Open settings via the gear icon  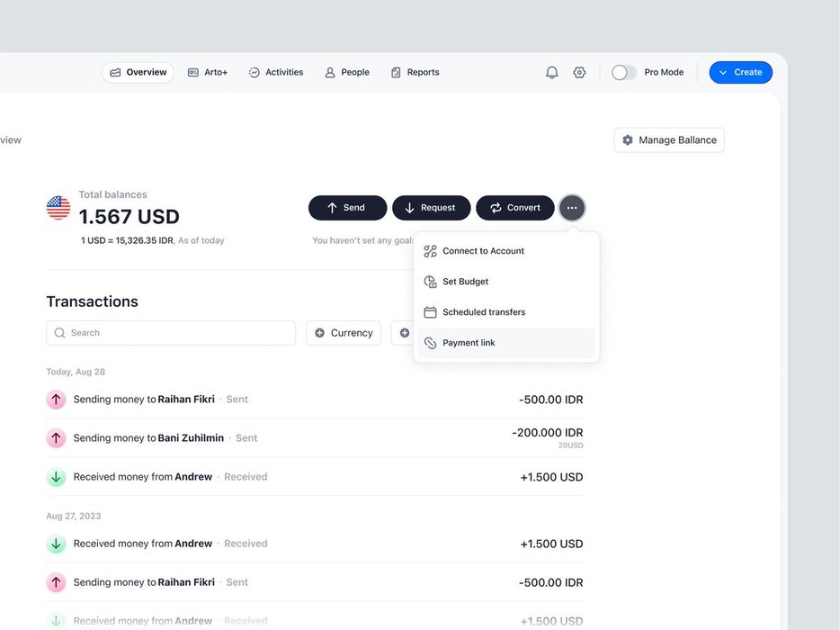point(579,73)
